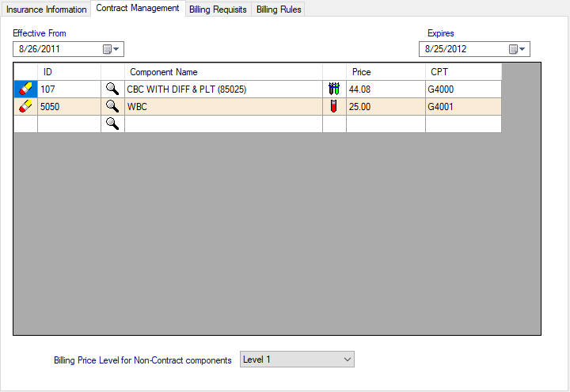
Task: Click the magnifier icon in the empty row
Action: [x=112, y=124]
